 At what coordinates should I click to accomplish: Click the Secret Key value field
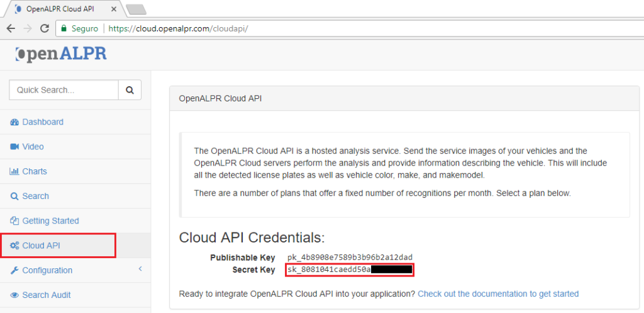tap(350, 270)
